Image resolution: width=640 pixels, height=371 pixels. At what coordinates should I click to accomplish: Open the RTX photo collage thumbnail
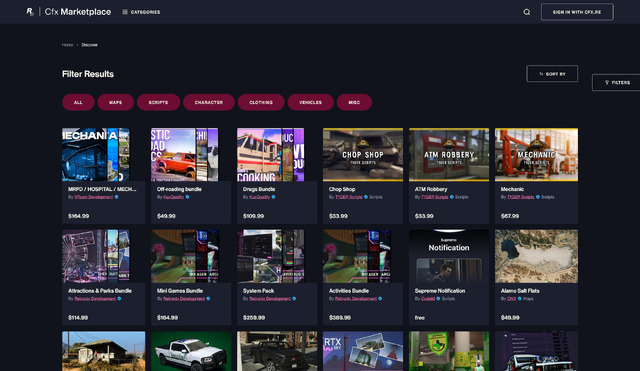(363, 351)
